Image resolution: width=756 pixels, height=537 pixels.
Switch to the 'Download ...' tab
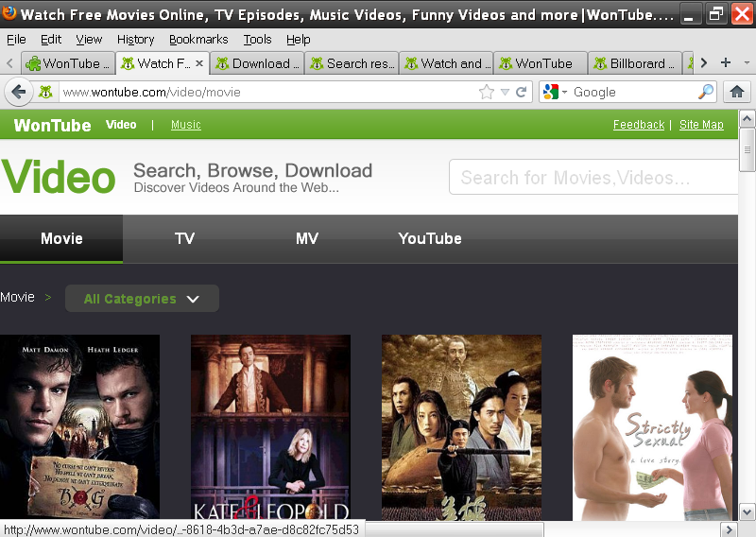[x=257, y=63]
